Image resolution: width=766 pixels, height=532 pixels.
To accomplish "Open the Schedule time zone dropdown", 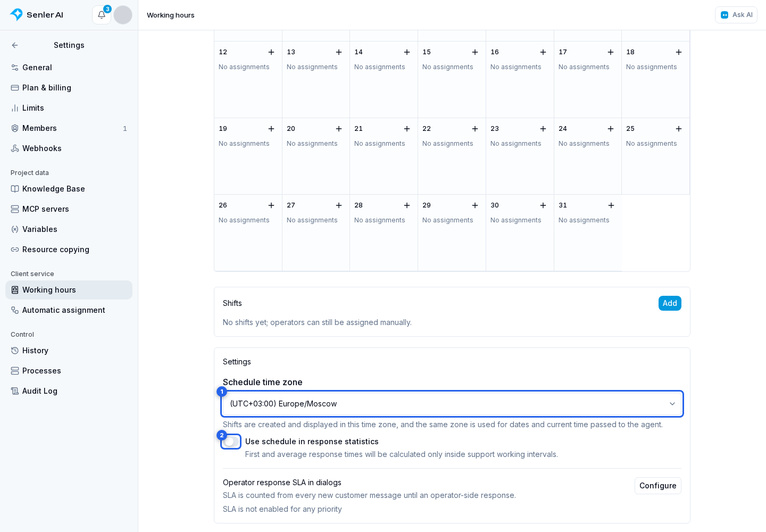I will [452, 404].
